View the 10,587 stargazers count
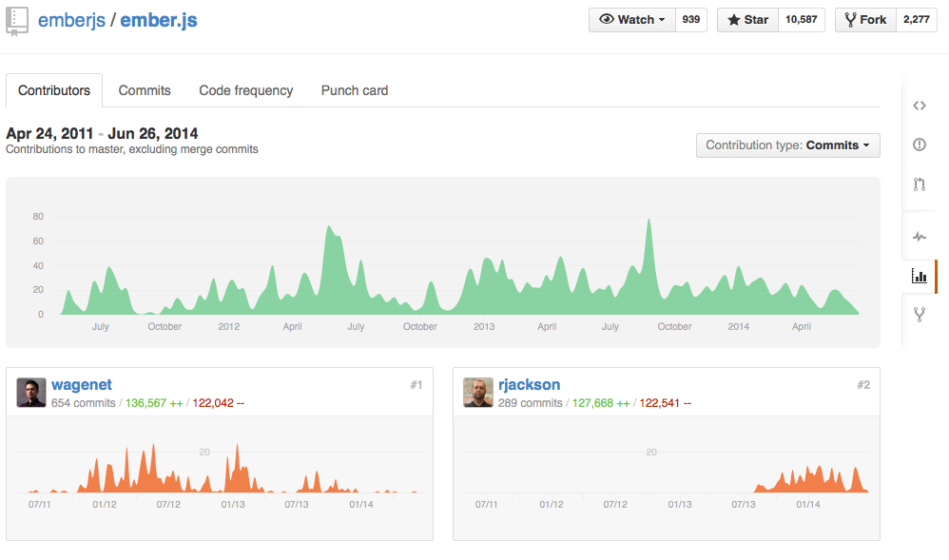Viewport: 949px width, 560px height. click(x=802, y=20)
